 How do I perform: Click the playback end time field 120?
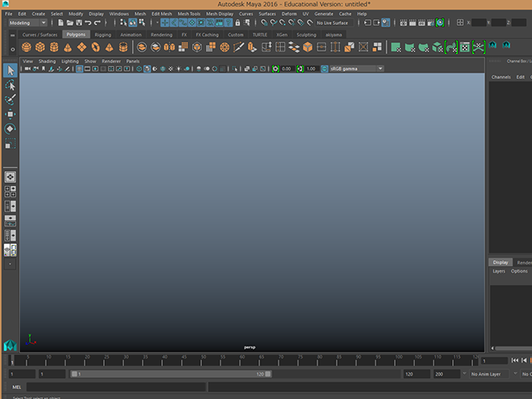tap(416, 374)
